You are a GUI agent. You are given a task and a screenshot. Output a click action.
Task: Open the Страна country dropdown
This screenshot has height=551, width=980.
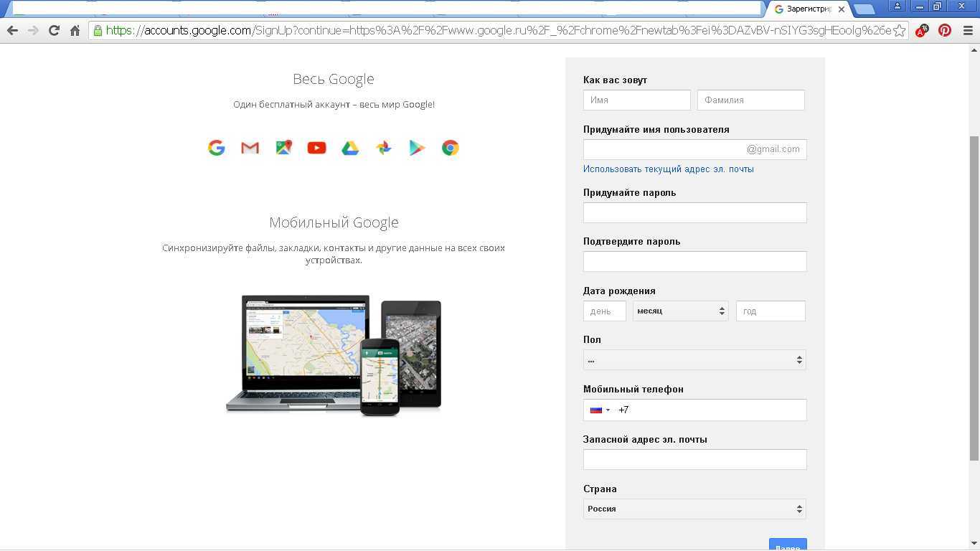point(694,509)
